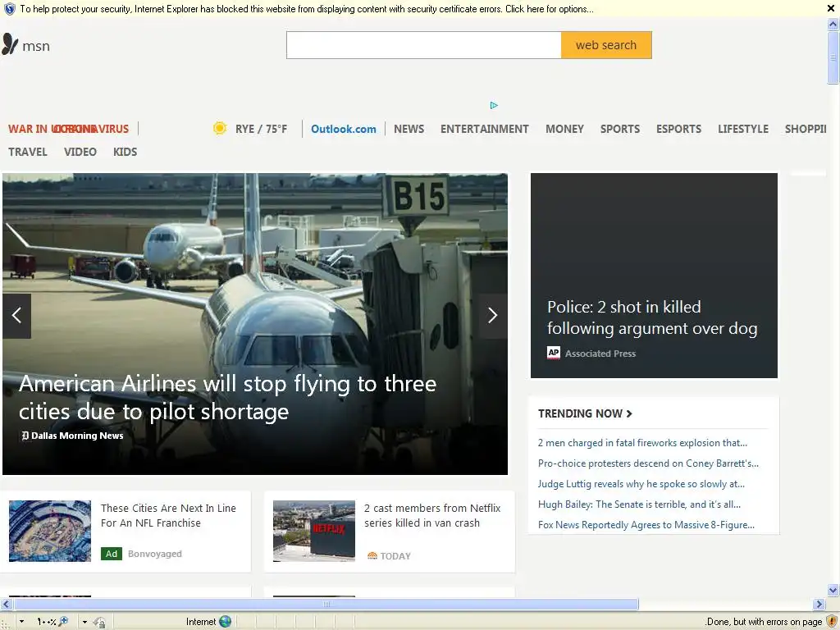Open the Hugh Bailey Senate trending link
The height and width of the screenshot is (630, 840).
pyautogui.click(x=639, y=504)
